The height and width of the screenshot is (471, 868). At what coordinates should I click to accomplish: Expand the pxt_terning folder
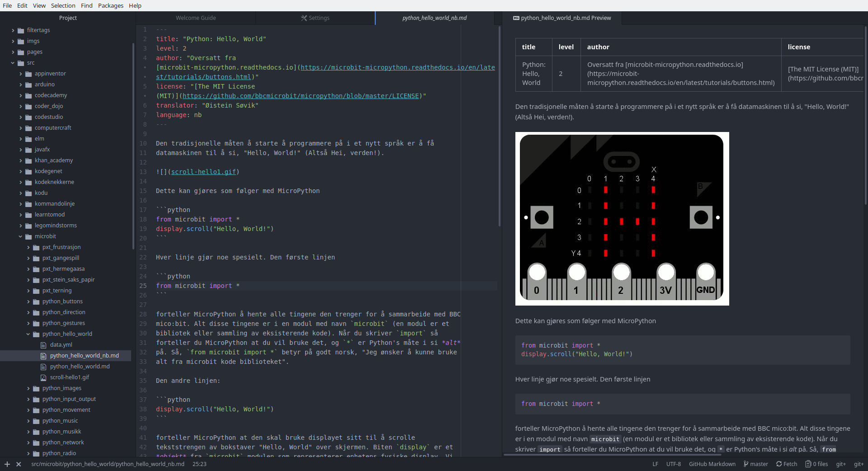point(28,291)
